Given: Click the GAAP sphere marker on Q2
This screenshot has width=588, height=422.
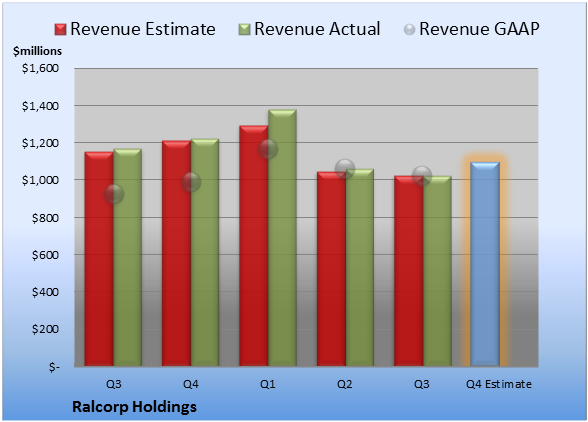Looking at the screenshot, I should [345, 168].
